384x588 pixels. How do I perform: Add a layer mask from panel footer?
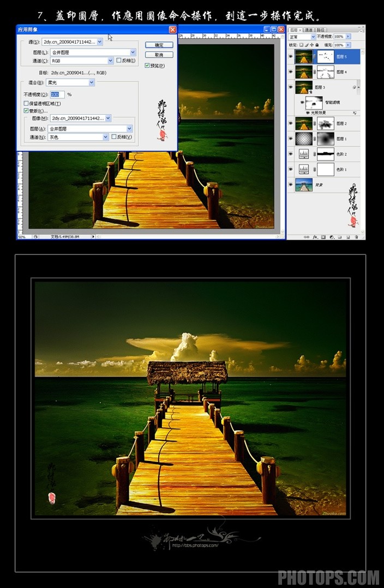(323, 237)
